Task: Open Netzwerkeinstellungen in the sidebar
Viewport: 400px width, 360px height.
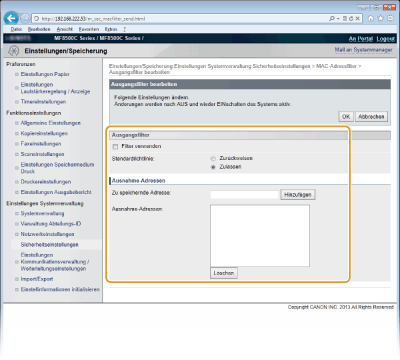Action: [47, 234]
